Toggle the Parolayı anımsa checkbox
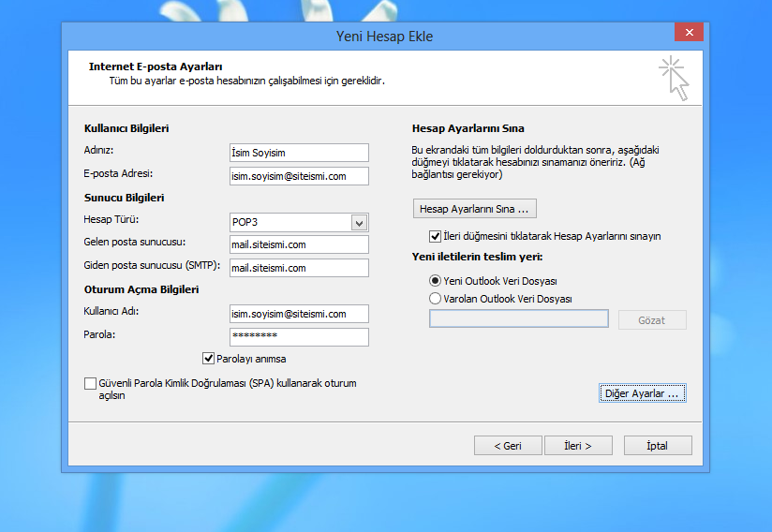This screenshot has height=532, width=772. pos(209,358)
